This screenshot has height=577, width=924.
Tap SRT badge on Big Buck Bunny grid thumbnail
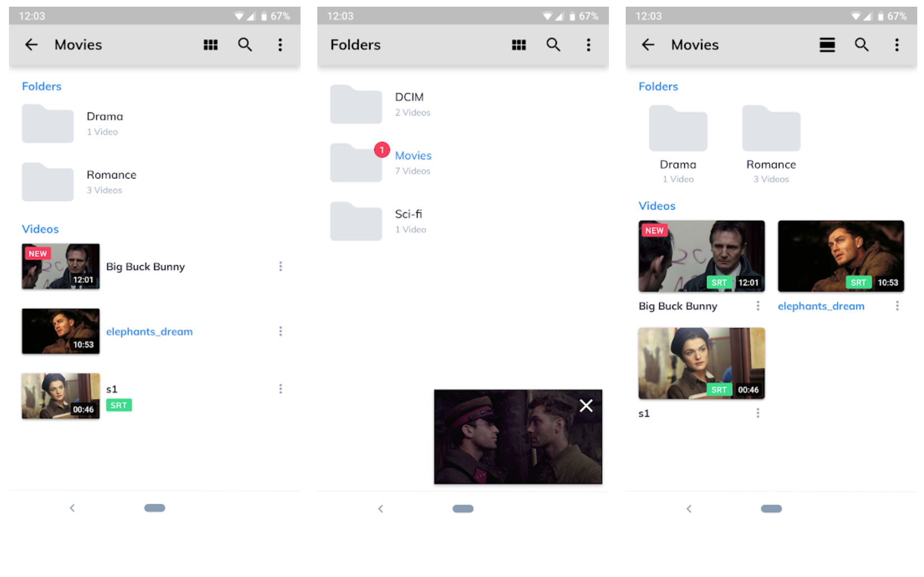click(x=719, y=282)
